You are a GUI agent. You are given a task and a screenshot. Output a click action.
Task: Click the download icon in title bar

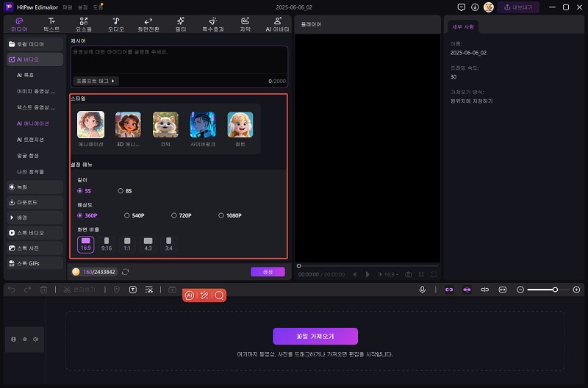pos(475,7)
